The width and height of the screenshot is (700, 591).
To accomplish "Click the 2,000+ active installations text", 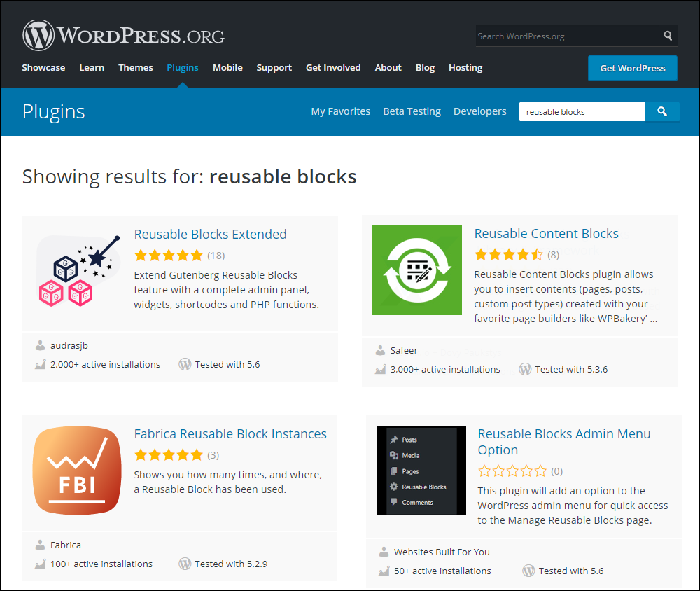I will coord(106,365).
